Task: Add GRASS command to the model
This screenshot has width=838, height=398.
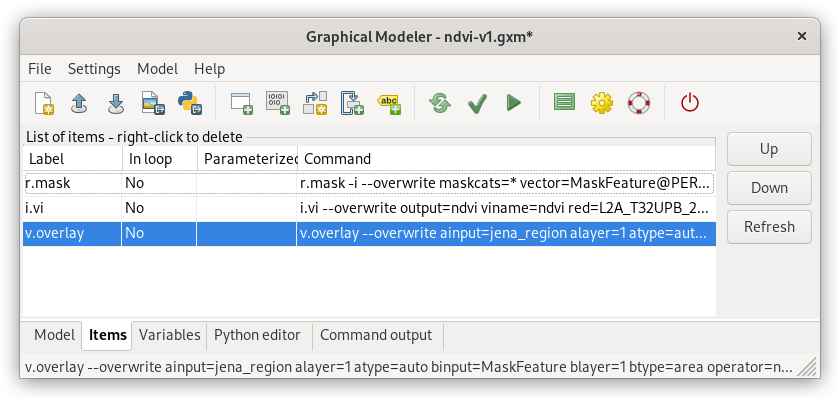Action: [x=242, y=103]
